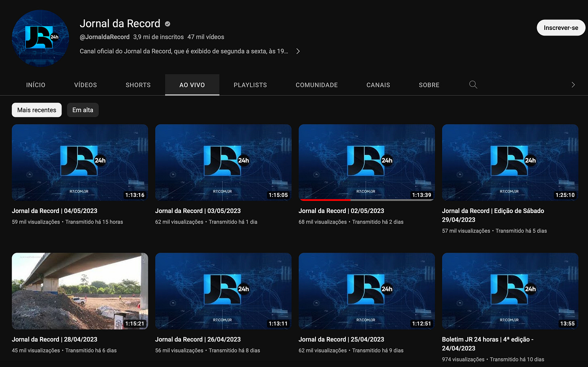Select the AO VIVO tab
Image resolution: width=588 pixels, height=367 pixels.
[192, 85]
